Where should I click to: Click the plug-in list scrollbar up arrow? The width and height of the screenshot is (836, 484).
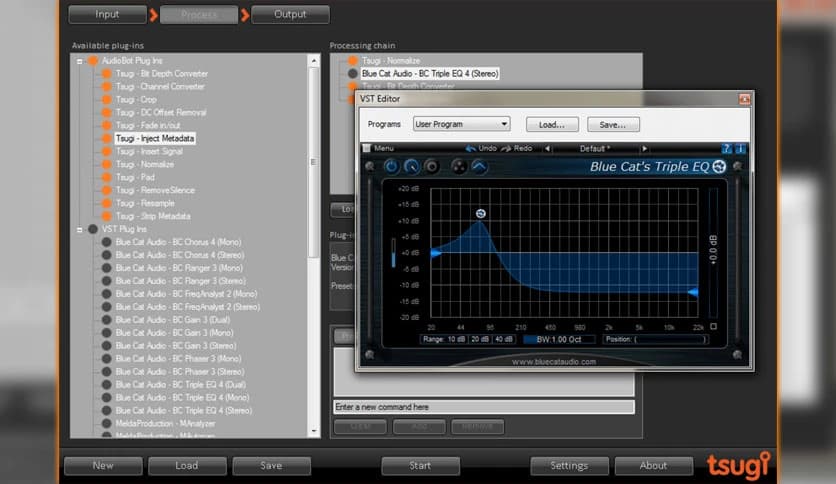(314, 61)
